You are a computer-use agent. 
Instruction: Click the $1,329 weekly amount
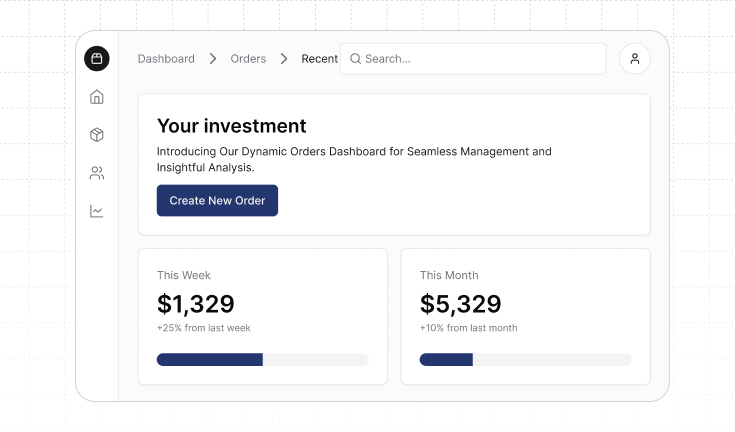point(196,304)
